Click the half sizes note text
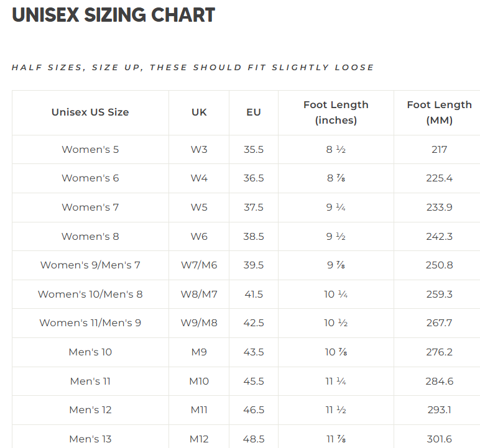This screenshot has height=448, width=480. pyautogui.click(x=193, y=67)
